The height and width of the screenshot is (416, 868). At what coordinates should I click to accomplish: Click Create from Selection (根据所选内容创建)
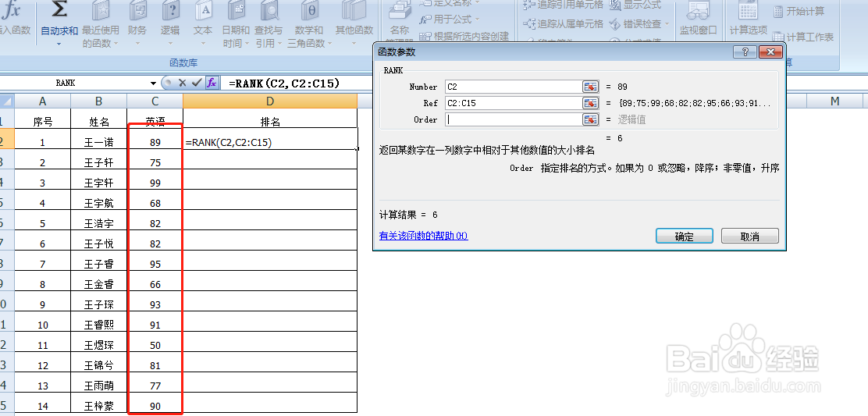[464, 37]
